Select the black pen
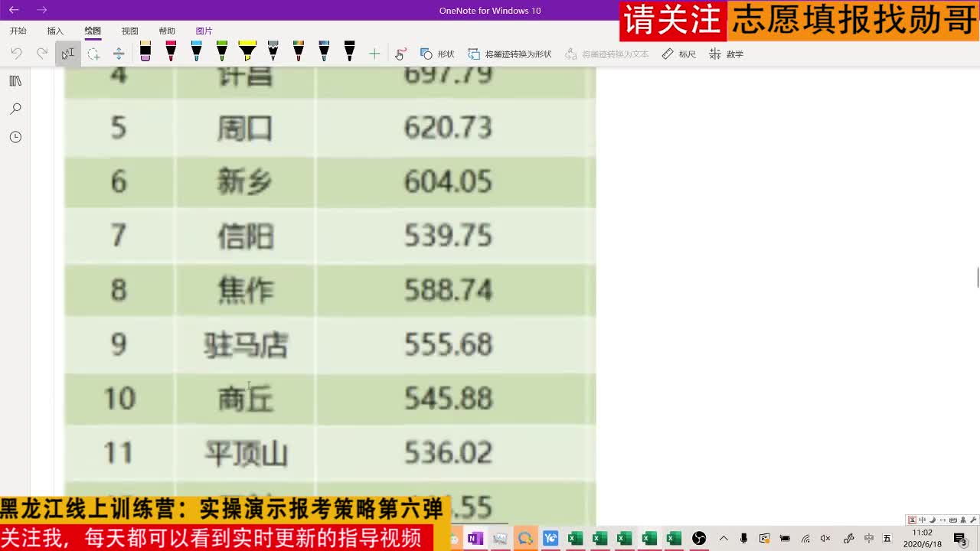This screenshot has width=980, height=551. click(349, 51)
